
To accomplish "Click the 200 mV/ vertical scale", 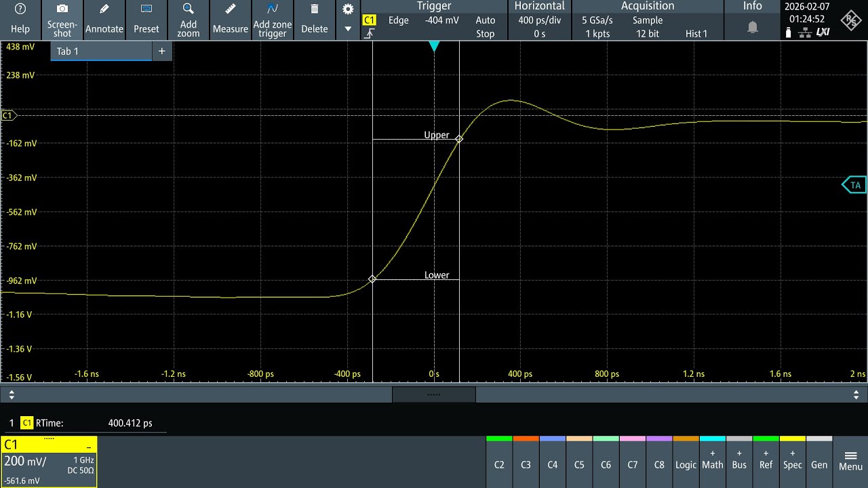I will pyautogui.click(x=25, y=462).
